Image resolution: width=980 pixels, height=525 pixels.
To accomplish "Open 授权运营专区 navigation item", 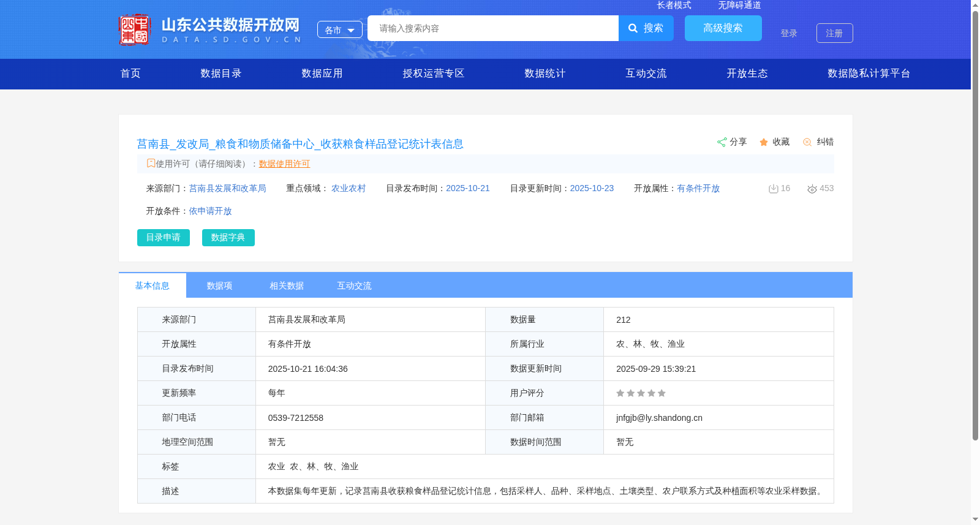I will coord(434,74).
